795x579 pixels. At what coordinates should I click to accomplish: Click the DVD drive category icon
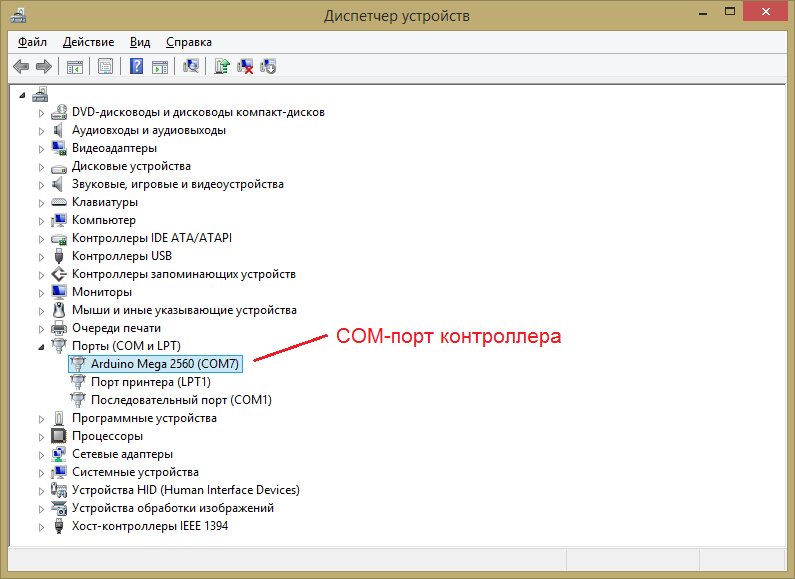59,112
